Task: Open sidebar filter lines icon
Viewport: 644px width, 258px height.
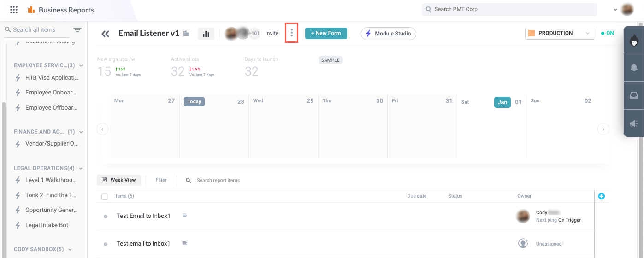Action: [77, 30]
